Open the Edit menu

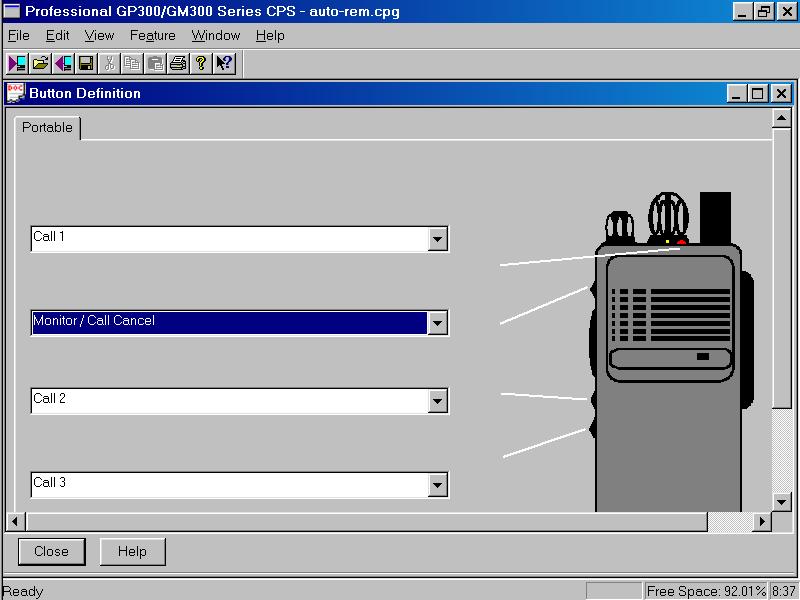(x=57, y=36)
